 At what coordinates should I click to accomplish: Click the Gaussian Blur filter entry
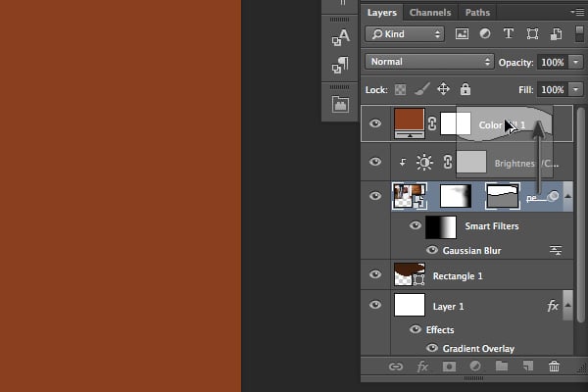coord(471,251)
